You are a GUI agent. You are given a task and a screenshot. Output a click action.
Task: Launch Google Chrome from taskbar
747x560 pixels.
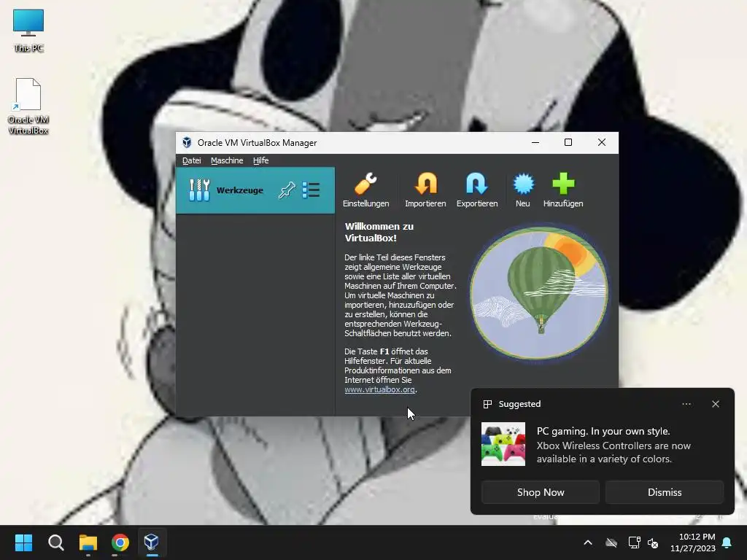pos(120,542)
